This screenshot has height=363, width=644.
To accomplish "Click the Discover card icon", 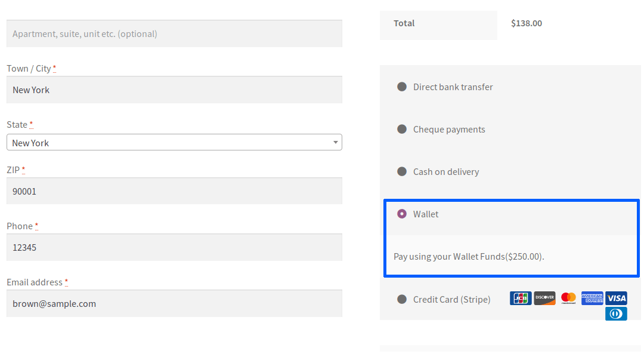I will pos(544,298).
